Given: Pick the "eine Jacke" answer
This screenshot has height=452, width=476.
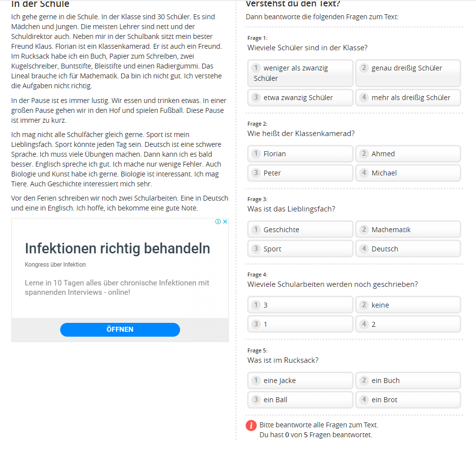Looking at the screenshot, I should tap(300, 381).
